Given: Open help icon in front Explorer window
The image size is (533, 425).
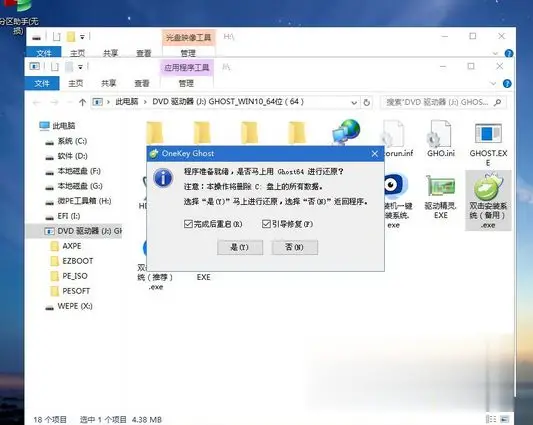Looking at the screenshot, I should (507, 84).
